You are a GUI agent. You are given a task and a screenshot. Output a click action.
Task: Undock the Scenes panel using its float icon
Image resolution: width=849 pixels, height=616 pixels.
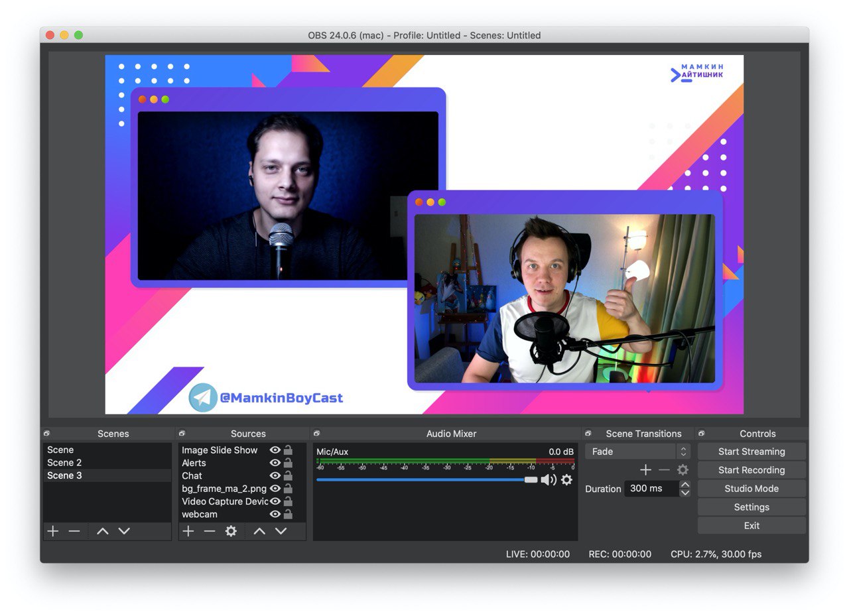tap(47, 434)
